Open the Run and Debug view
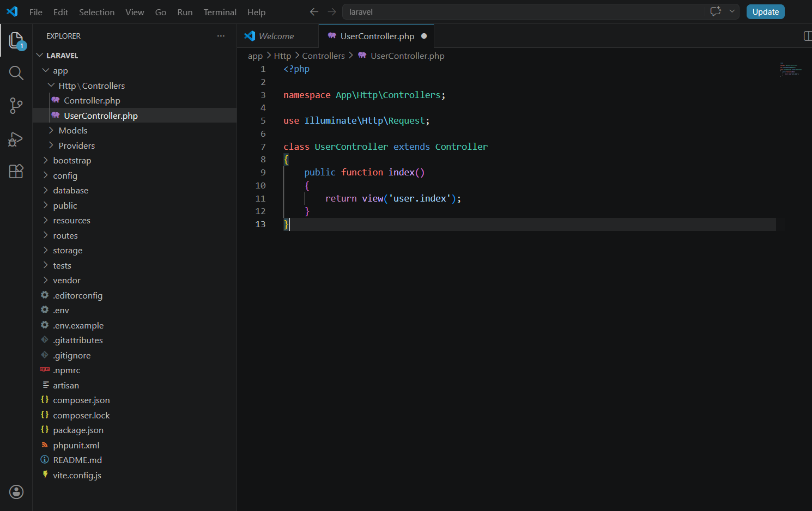Viewport: 812px width, 511px height. pos(16,139)
